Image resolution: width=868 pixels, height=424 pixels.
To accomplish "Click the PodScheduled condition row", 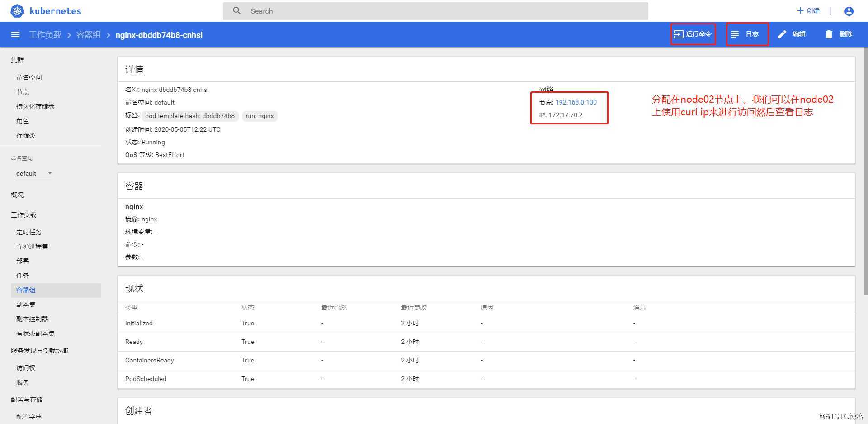I will [486, 379].
